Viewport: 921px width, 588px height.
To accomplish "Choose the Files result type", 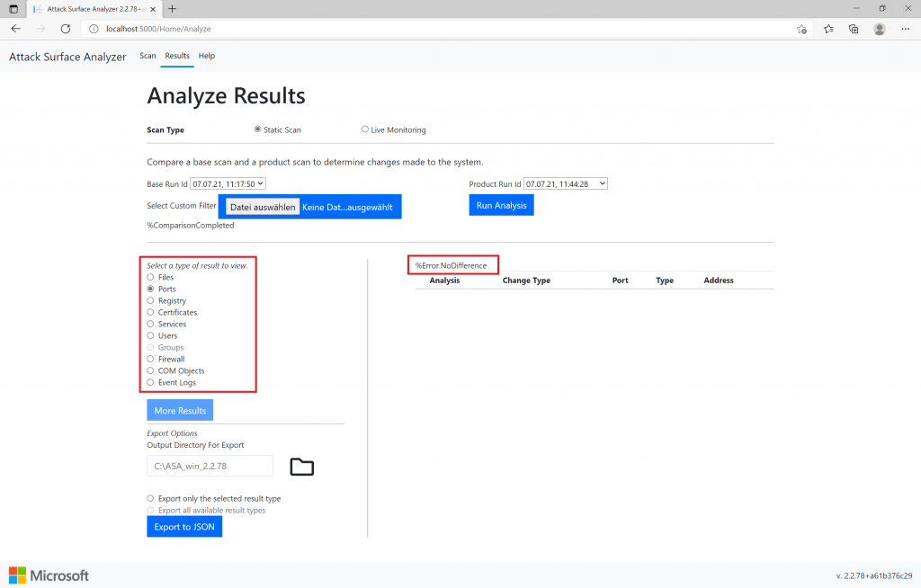I will [x=150, y=277].
